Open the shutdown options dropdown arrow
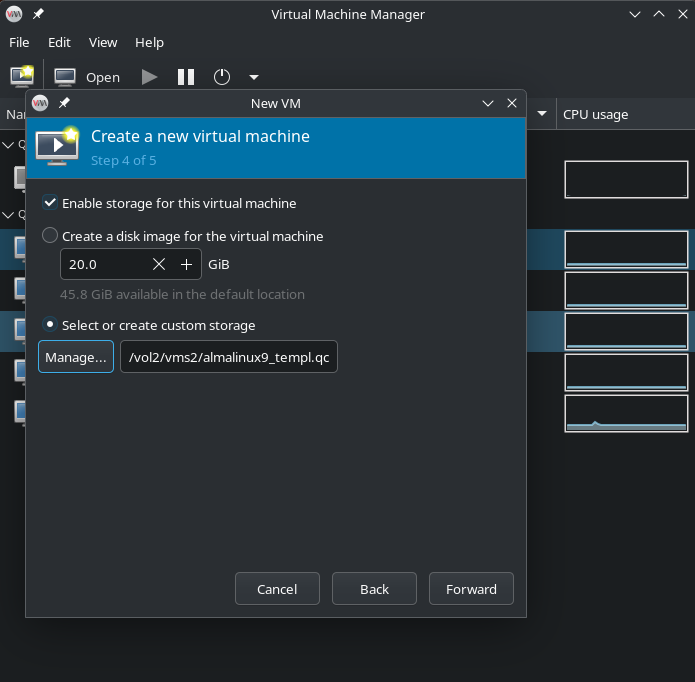The height and width of the screenshot is (682, 695). click(x=254, y=77)
